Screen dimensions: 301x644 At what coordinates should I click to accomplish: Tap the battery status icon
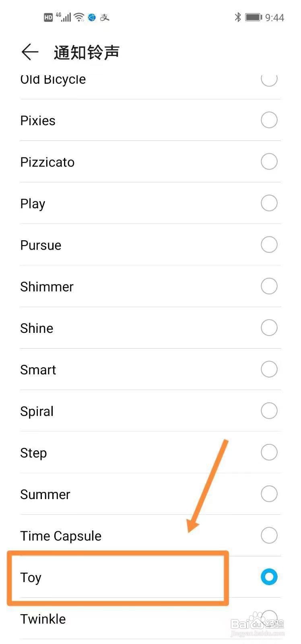click(x=254, y=17)
